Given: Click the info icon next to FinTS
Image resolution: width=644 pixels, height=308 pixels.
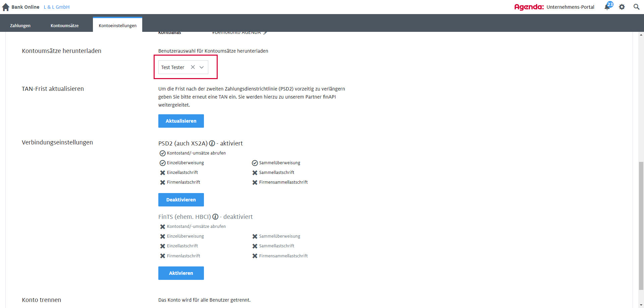Looking at the screenshot, I should pyautogui.click(x=215, y=217).
